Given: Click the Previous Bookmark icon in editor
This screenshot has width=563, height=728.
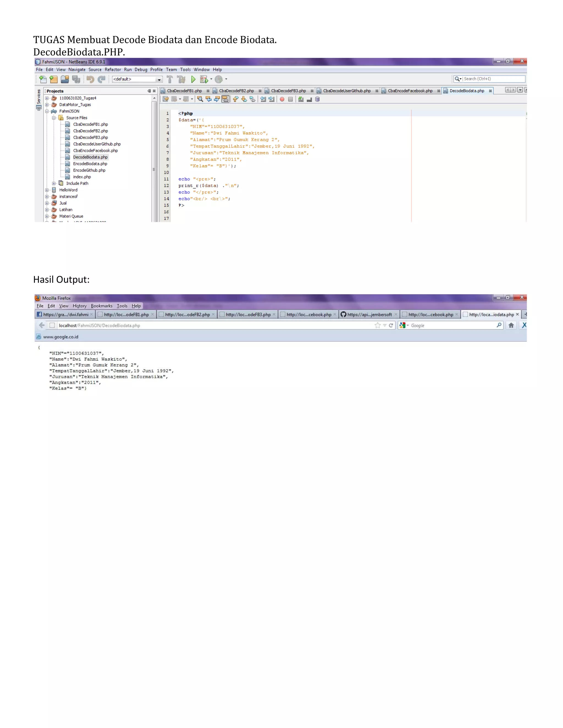Looking at the screenshot, I should click(x=236, y=99).
